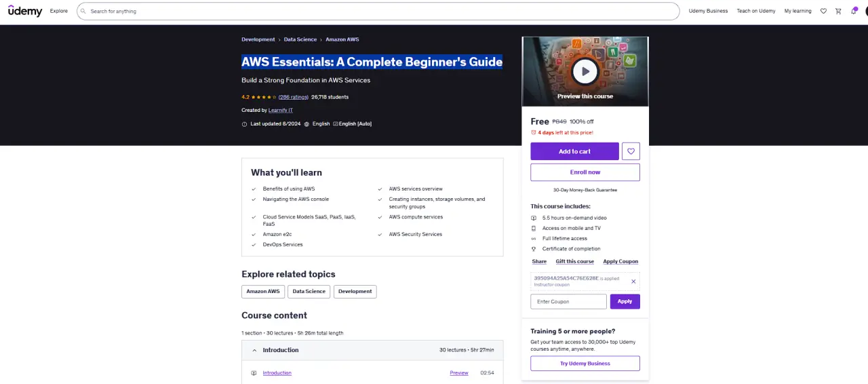Click the Full lifetime access item

[x=565, y=238]
